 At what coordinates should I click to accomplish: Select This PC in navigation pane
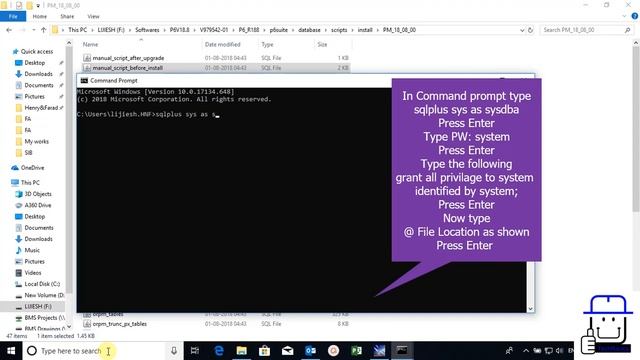[x=30, y=182]
